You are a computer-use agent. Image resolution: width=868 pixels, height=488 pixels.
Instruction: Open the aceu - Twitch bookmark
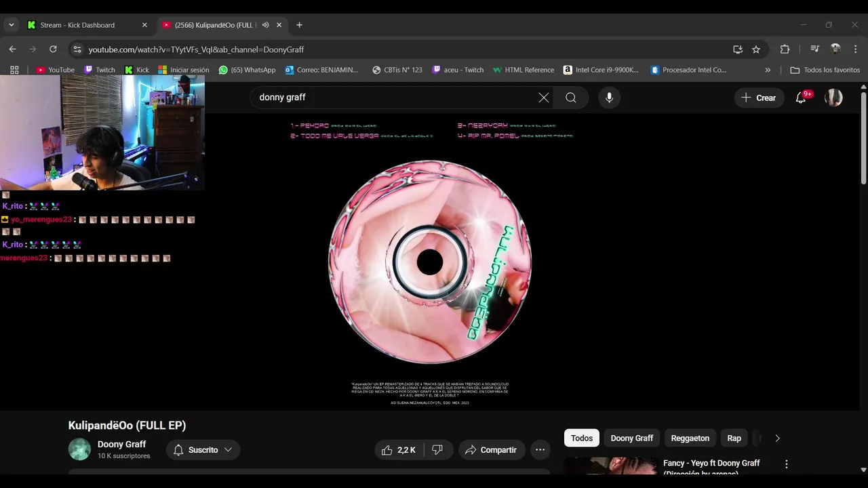click(x=458, y=70)
